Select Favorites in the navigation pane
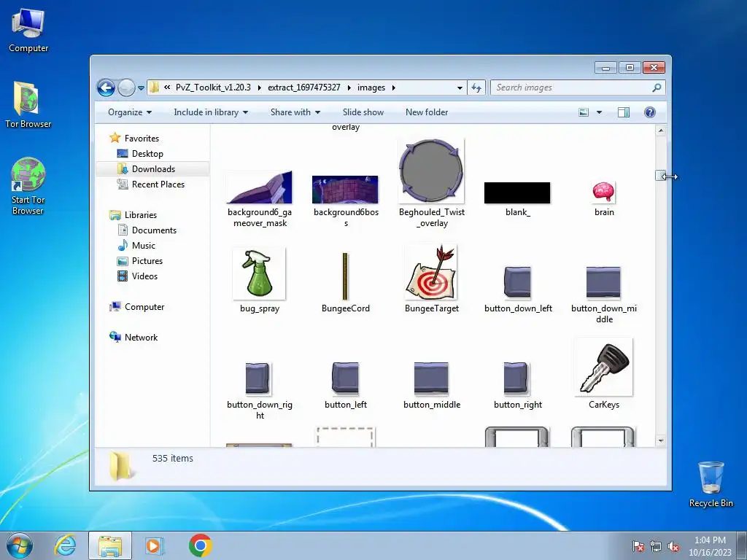The image size is (747, 560). [142, 139]
